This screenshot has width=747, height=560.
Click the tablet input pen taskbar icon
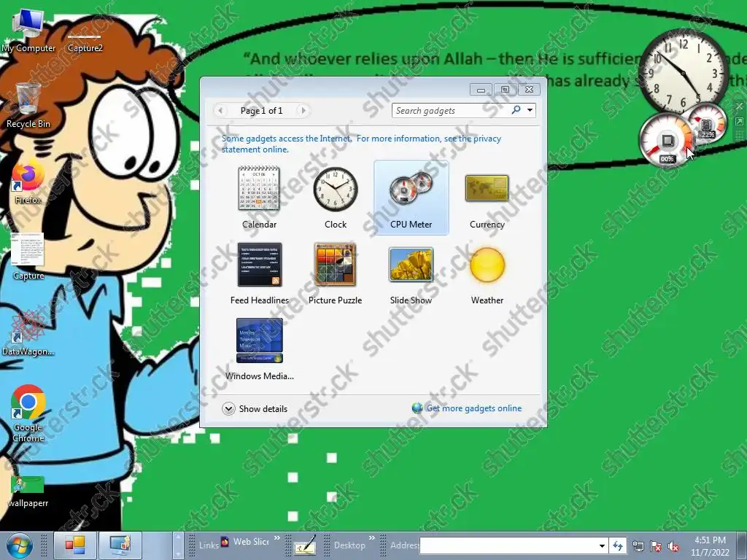click(x=306, y=545)
